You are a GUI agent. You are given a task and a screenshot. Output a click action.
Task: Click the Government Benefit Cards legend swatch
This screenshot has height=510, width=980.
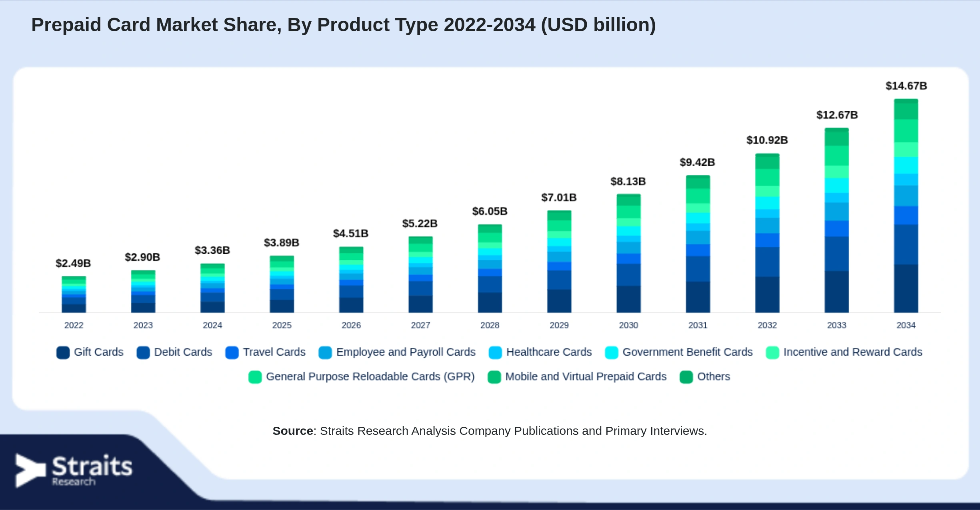pyautogui.click(x=612, y=353)
